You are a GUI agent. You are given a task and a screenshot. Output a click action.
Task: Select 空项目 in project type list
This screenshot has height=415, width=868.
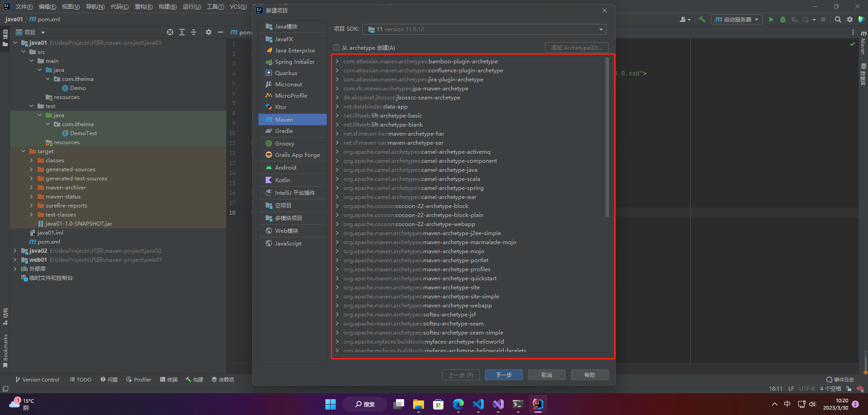[292, 206]
